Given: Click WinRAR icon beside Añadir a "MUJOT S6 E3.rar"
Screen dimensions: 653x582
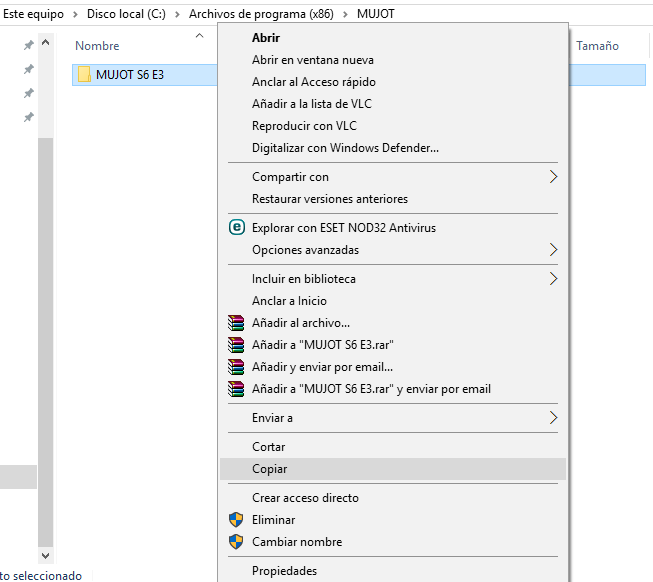Looking at the screenshot, I should (236, 345).
